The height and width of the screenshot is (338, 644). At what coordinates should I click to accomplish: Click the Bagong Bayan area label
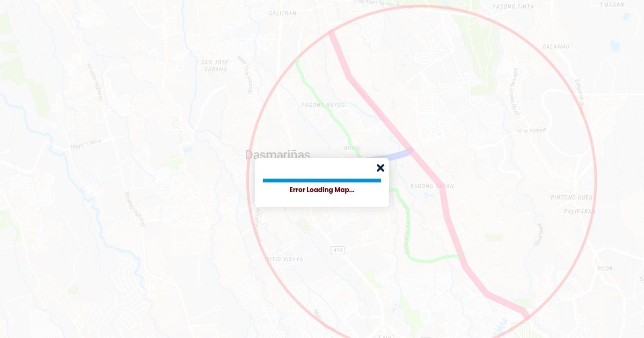(432, 186)
